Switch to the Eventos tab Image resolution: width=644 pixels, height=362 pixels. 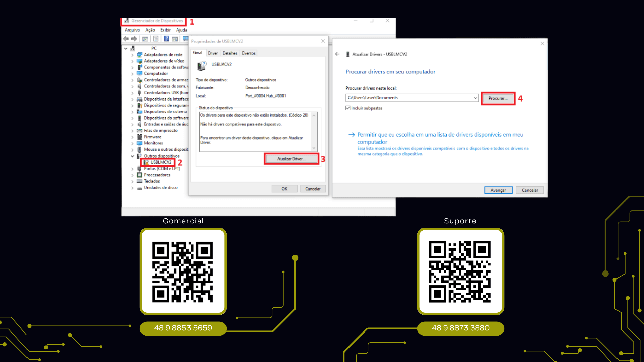[249, 53]
